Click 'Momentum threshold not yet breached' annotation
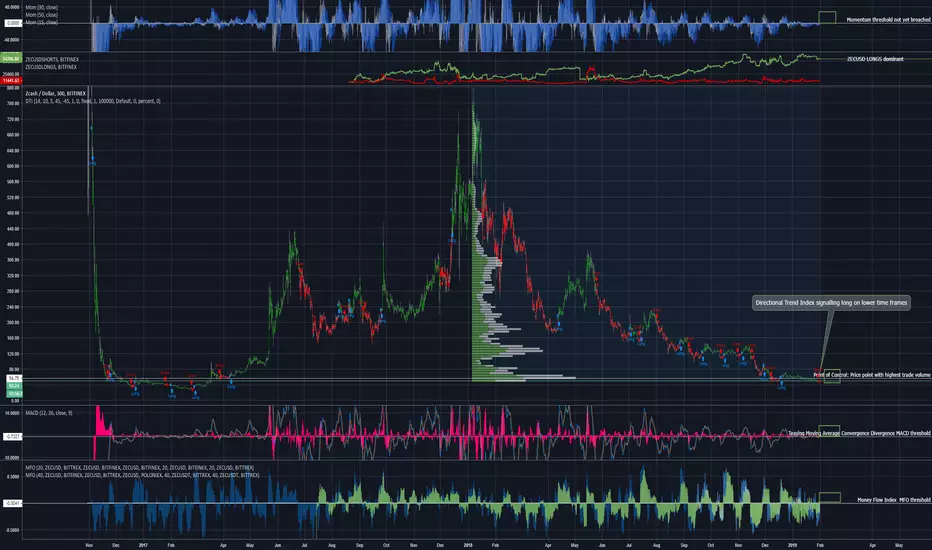 click(888, 20)
